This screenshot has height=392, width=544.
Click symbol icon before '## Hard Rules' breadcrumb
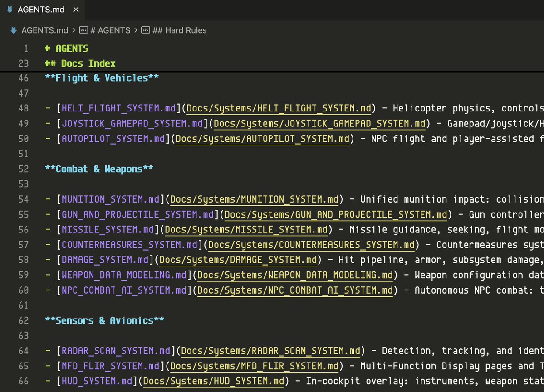[146, 30]
